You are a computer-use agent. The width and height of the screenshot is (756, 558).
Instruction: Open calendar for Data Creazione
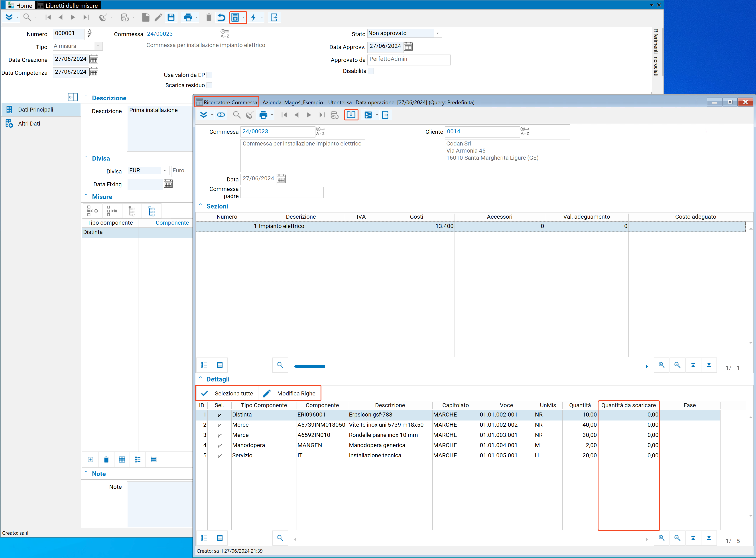tap(94, 59)
